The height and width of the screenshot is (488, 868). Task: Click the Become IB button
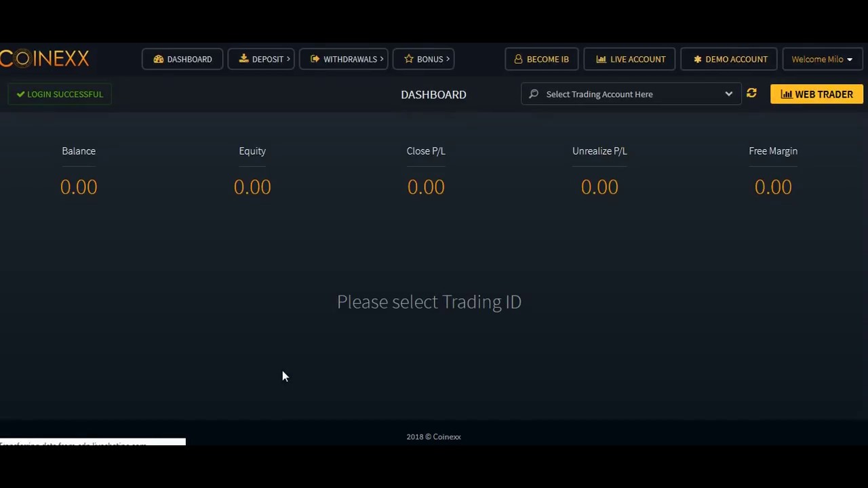click(541, 59)
